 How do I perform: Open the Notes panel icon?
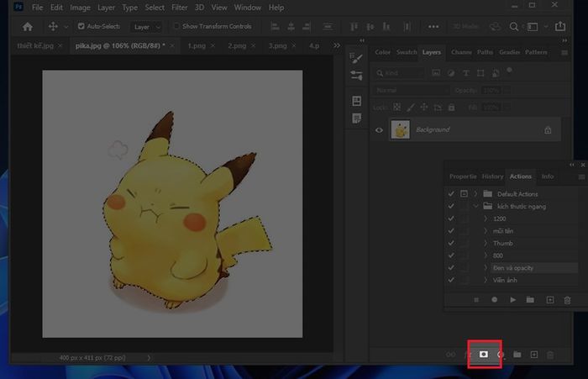[x=357, y=118]
